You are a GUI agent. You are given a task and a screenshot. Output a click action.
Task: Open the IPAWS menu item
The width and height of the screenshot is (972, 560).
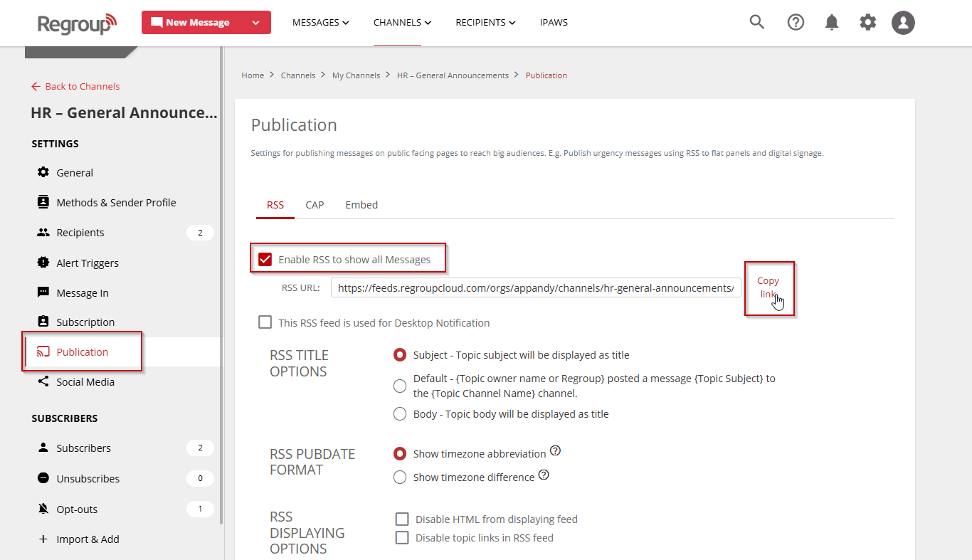point(554,22)
